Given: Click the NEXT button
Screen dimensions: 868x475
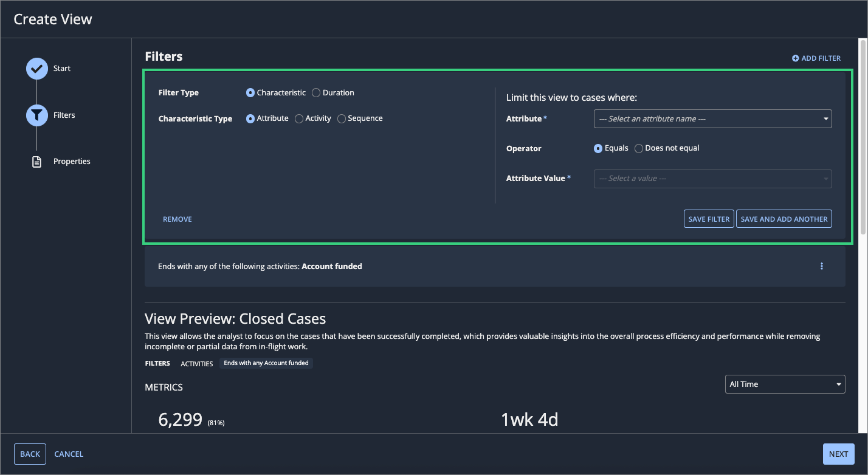Looking at the screenshot, I should (839, 454).
